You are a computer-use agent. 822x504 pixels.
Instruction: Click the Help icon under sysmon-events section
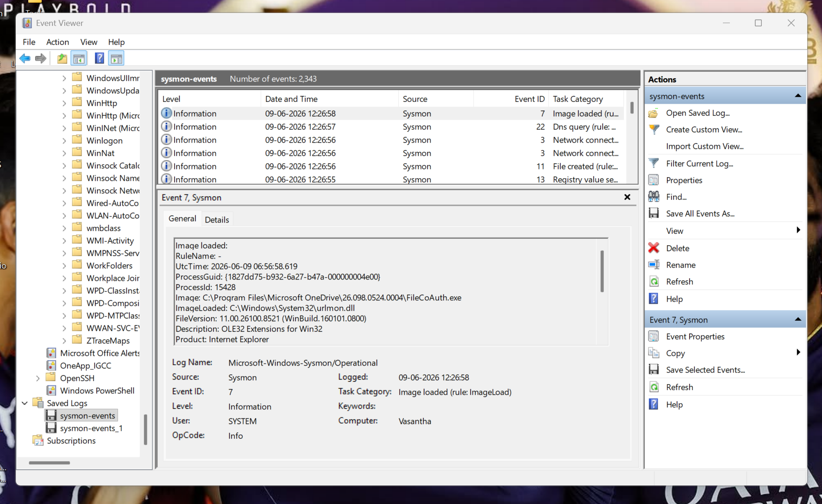tap(654, 299)
